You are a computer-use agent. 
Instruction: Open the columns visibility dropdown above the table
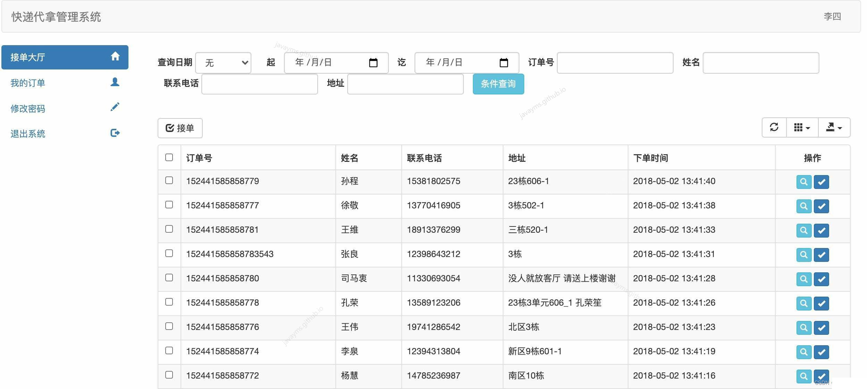[x=802, y=127]
